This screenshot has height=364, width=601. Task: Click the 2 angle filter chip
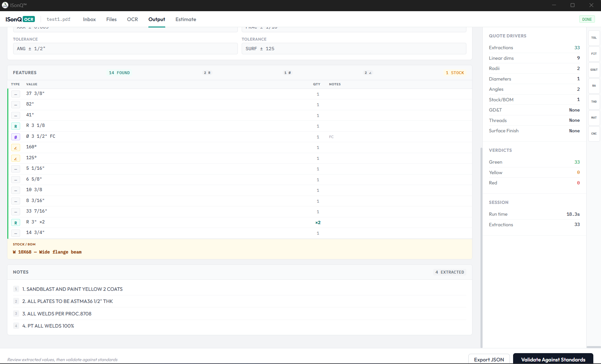368,73
